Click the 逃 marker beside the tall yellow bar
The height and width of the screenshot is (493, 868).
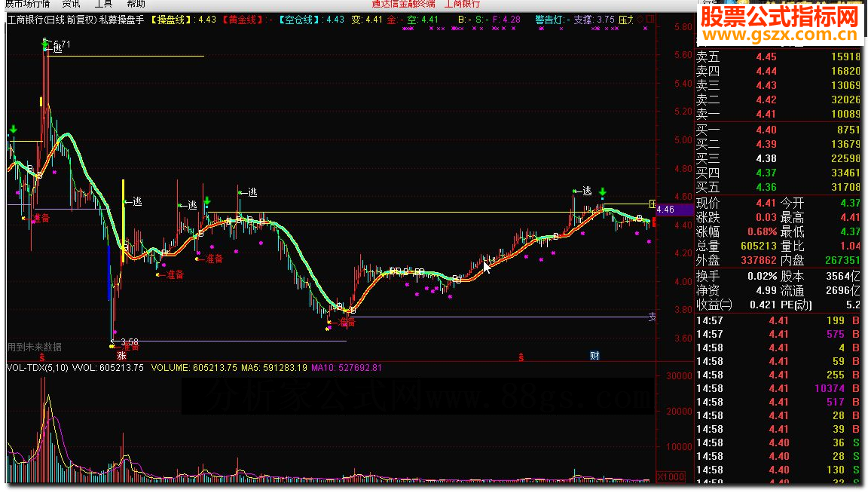point(136,201)
